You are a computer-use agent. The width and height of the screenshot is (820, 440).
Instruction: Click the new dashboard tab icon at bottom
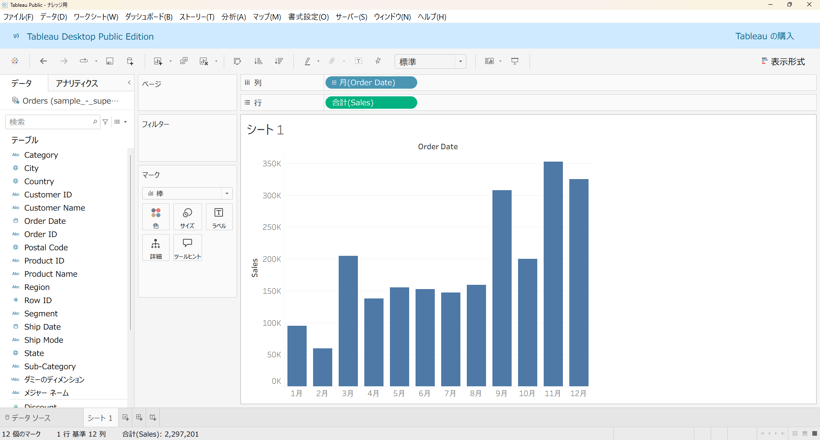click(x=139, y=418)
